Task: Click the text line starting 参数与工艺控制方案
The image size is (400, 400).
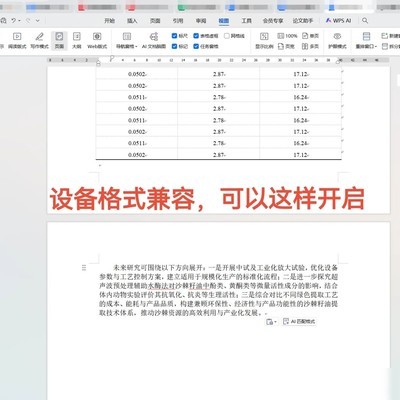Action: point(219,277)
